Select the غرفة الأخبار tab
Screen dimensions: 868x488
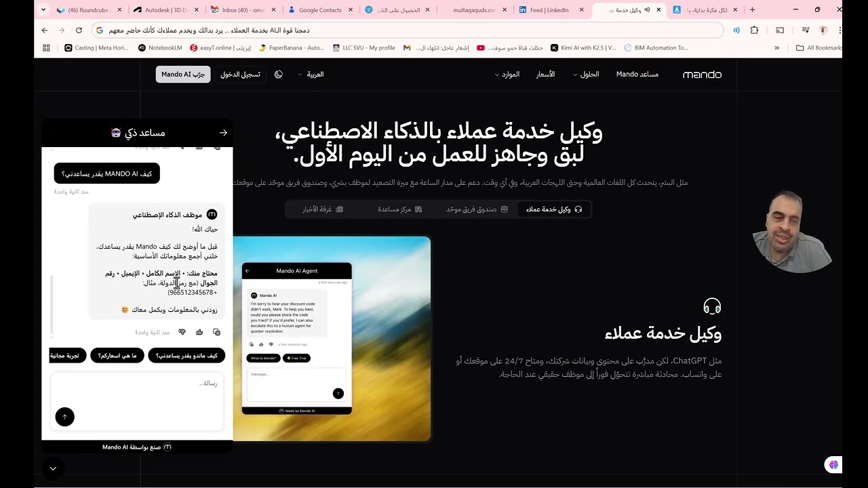[x=323, y=209]
